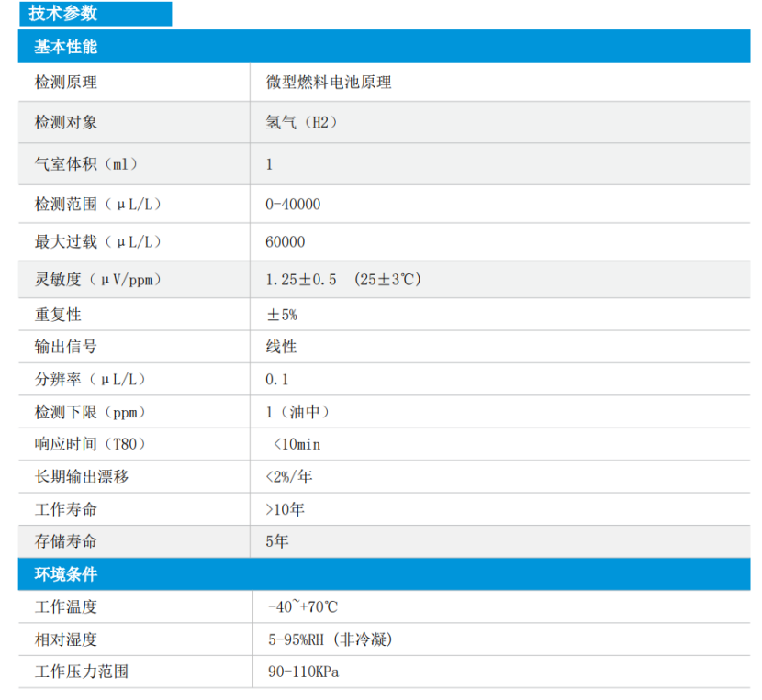Select the 气室体积（ml） label
This screenshot has width=762, height=700.
click(x=86, y=163)
